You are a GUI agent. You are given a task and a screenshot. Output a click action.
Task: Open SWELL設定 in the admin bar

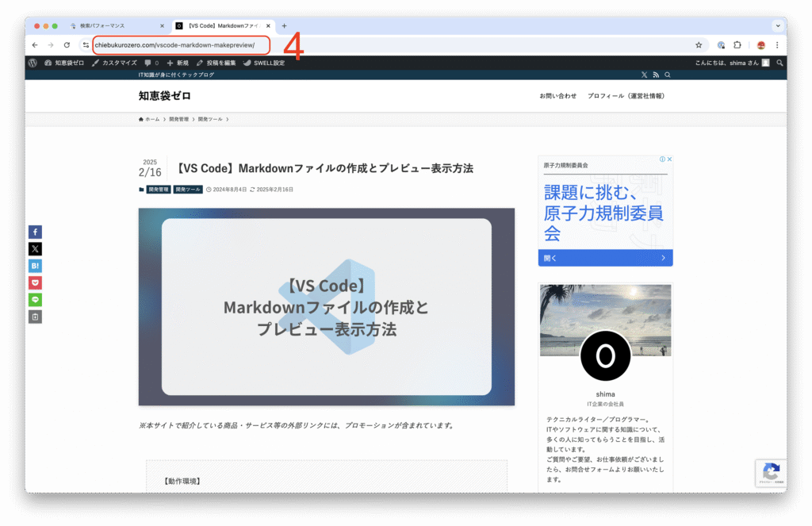coord(264,63)
